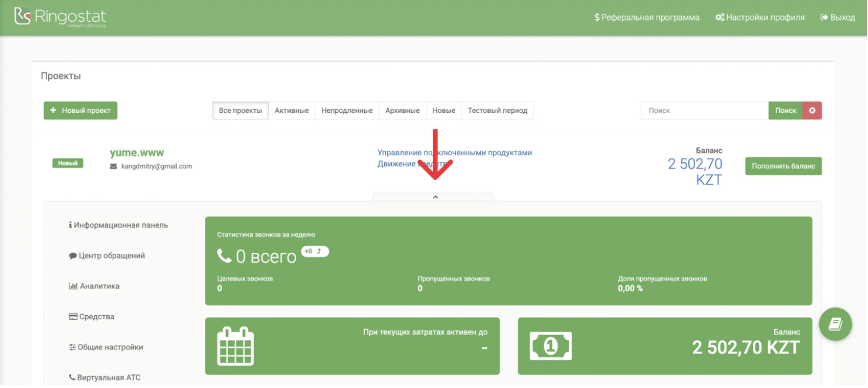The image size is (868, 388).
Task: Click the 2 502,70 KZT balance in header row
Action: coord(695,172)
